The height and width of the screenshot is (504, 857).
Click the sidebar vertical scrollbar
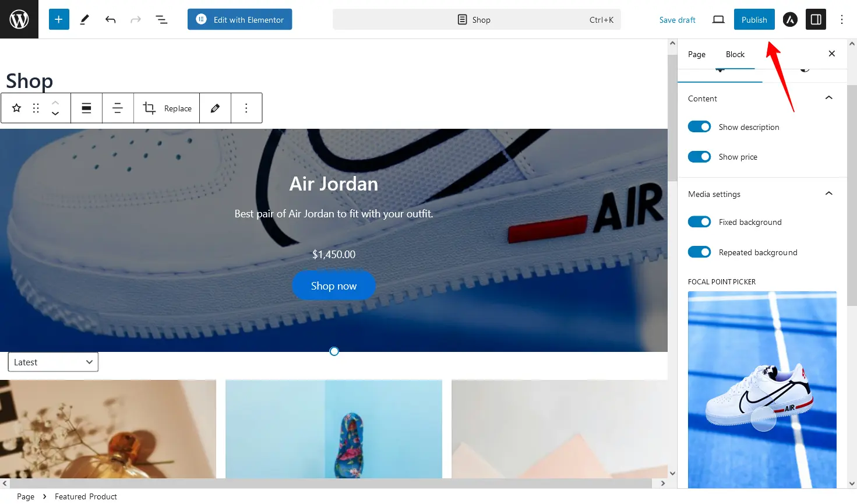(x=852, y=195)
